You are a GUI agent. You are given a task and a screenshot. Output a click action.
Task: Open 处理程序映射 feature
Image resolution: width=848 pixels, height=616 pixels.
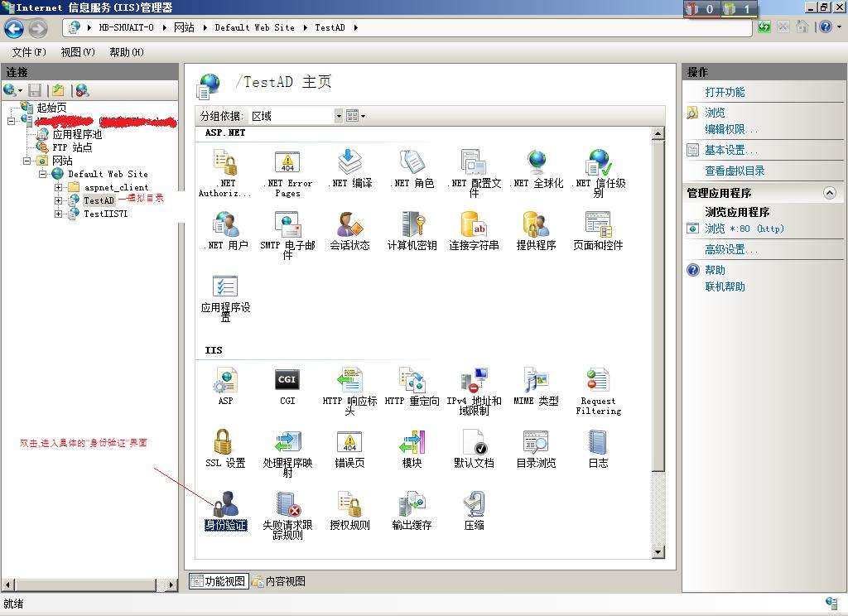[x=287, y=453]
